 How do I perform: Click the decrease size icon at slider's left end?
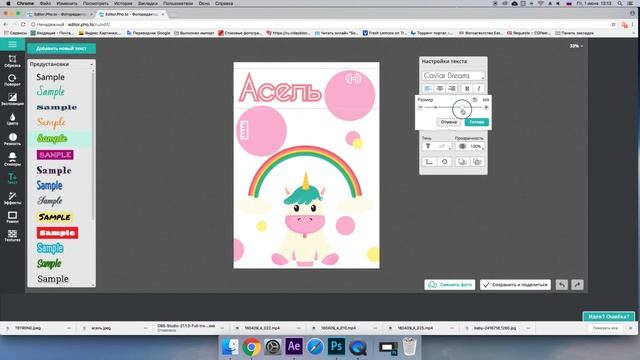tap(420, 107)
